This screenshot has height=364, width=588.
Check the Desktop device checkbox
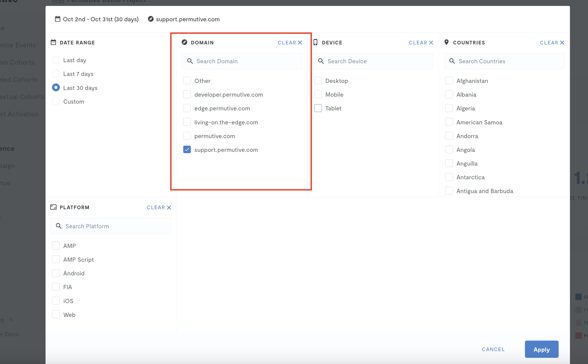click(x=318, y=80)
